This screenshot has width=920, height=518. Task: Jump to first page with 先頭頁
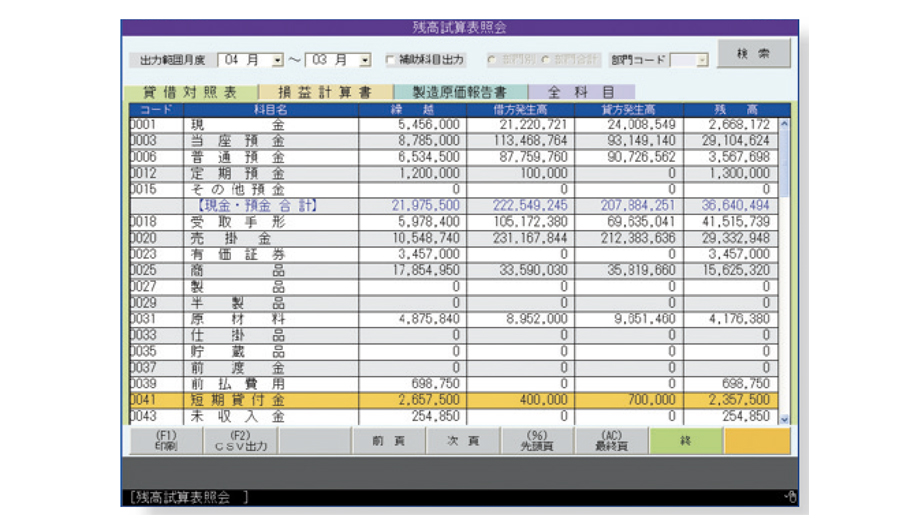coord(537,441)
